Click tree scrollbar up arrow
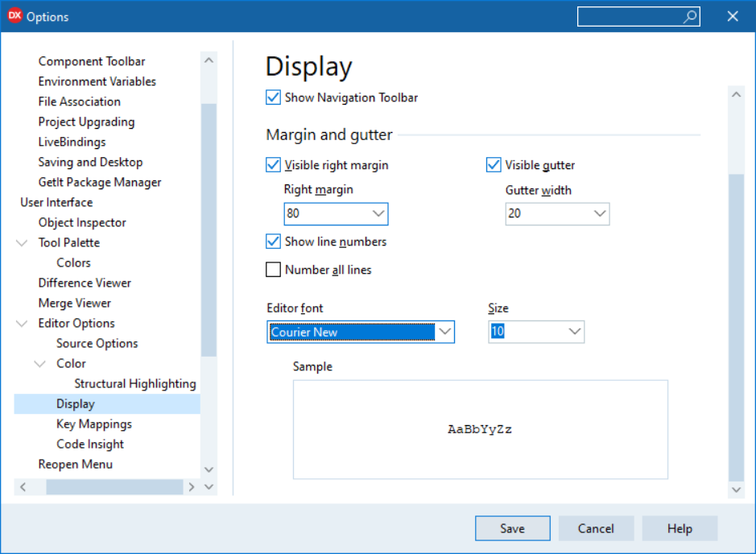Screen dimensions: 756x554 (x=209, y=60)
